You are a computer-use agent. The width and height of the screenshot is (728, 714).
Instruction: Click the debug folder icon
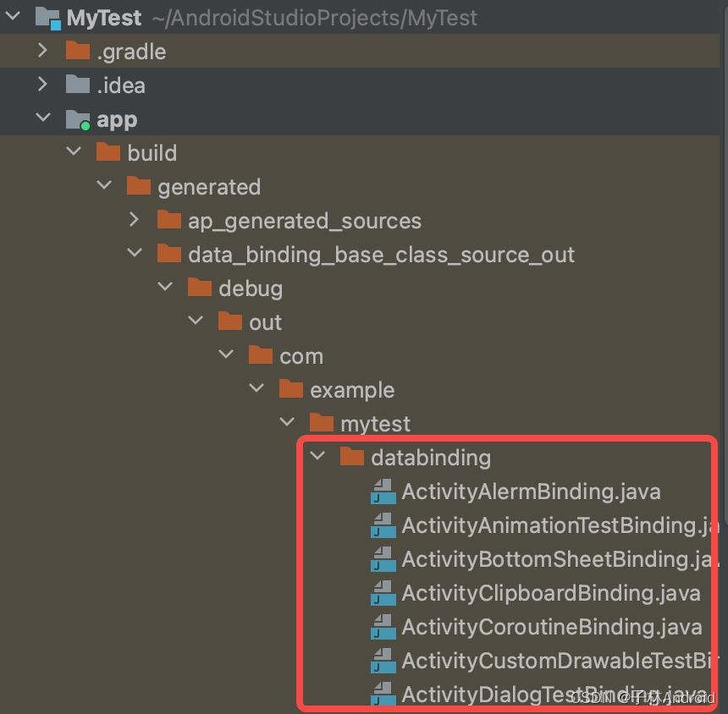200,287
